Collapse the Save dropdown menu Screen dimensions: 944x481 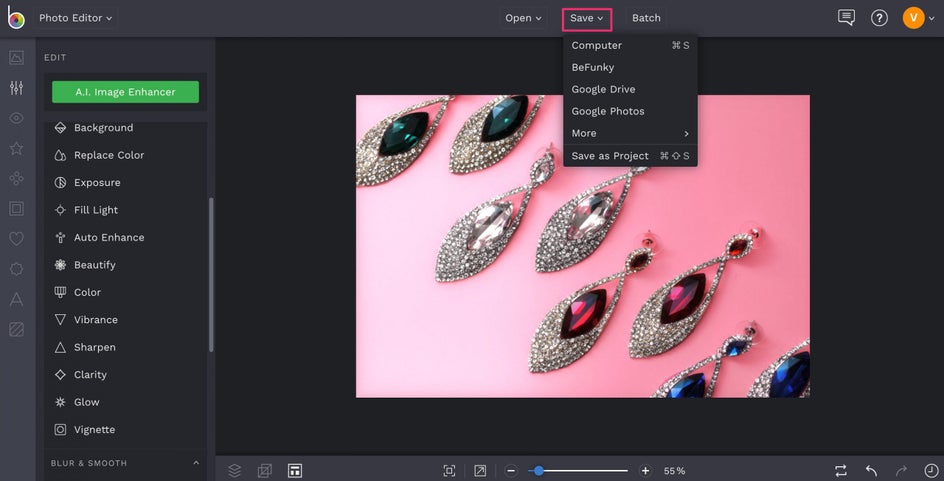point(587,19)
